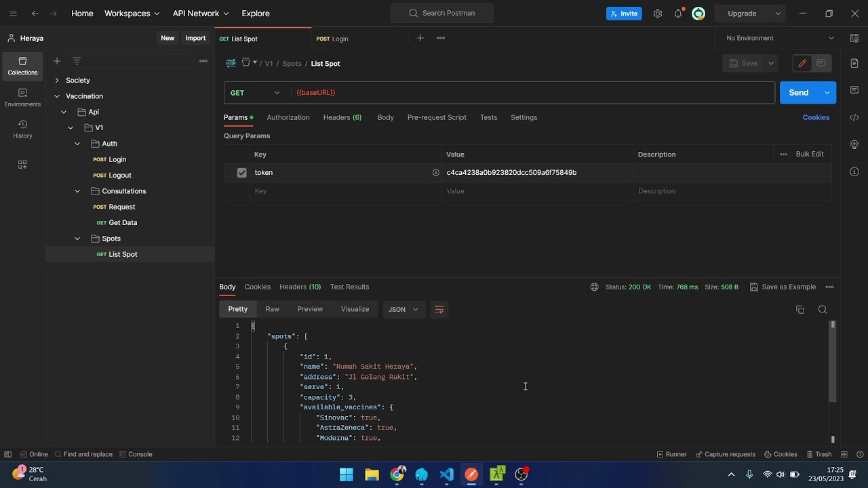868x488 pixels.
Task: Open the environment quick look icon
Action: coord(854,38)
